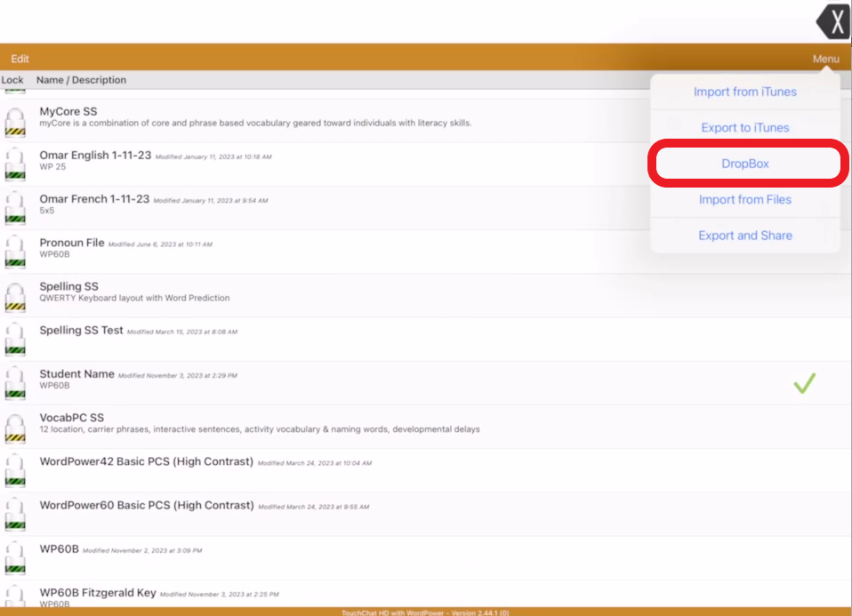Choose Export to iTunes
Screen dimensions: 852x616
(745, 128)
